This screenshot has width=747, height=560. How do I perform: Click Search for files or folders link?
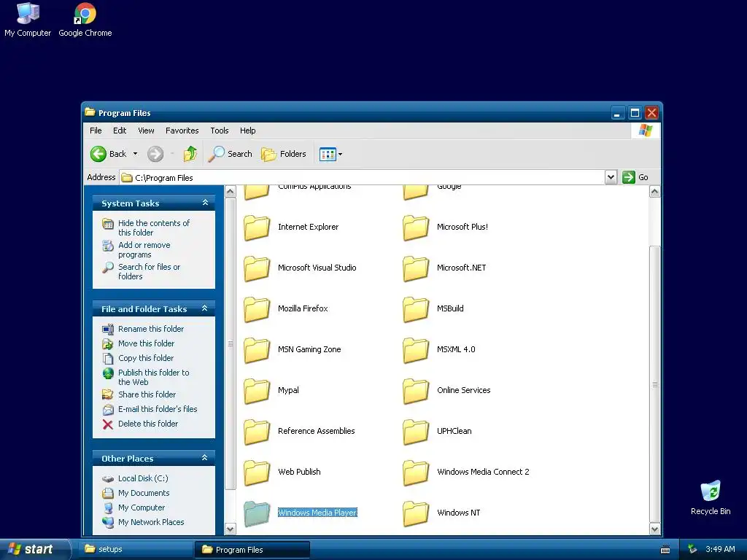pos(149,271)
